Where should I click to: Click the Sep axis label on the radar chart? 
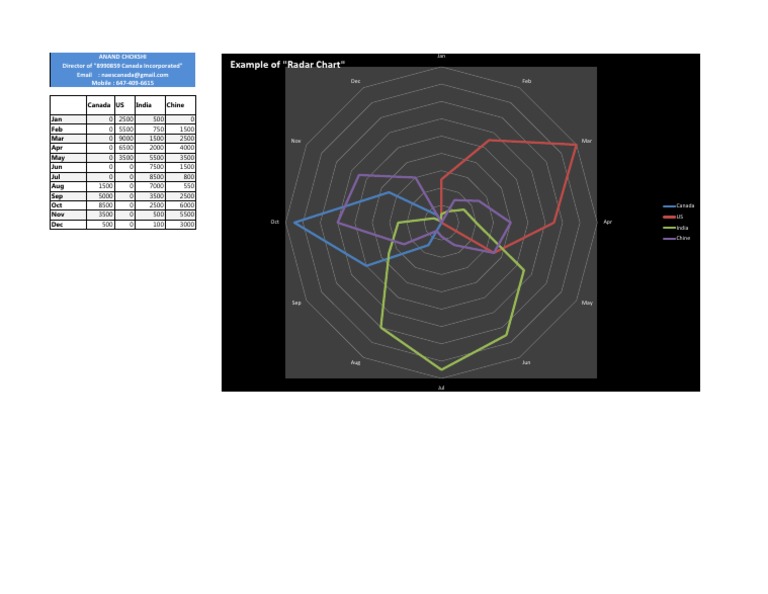pos(296,303)
